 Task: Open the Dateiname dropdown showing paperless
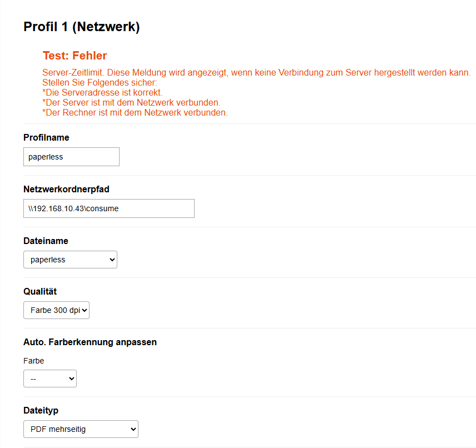point(70,260)
